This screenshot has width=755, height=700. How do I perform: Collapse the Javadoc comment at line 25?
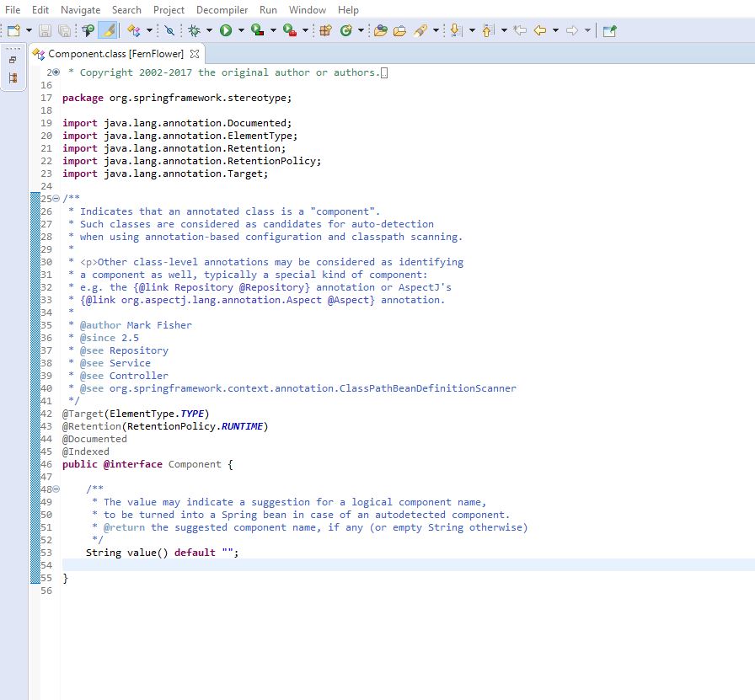point(56,198)
